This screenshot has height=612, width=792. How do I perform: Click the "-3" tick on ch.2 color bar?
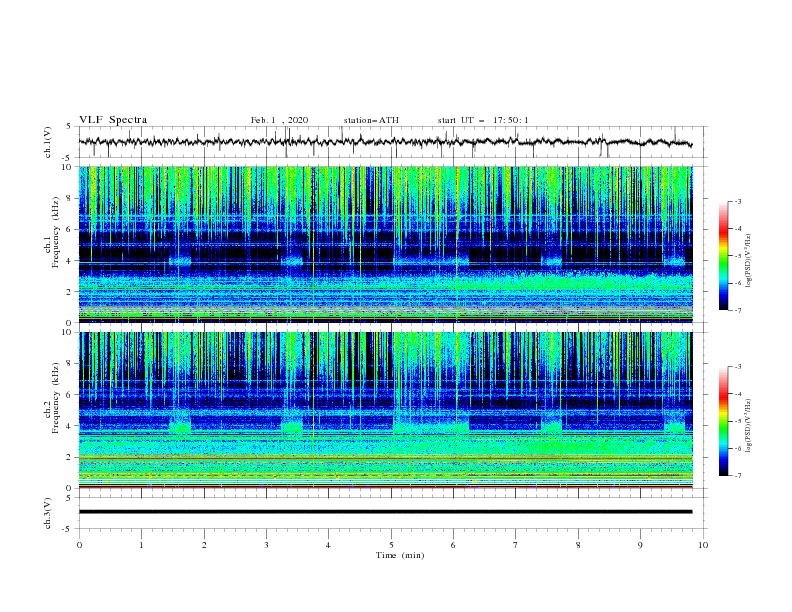[737, 367]
